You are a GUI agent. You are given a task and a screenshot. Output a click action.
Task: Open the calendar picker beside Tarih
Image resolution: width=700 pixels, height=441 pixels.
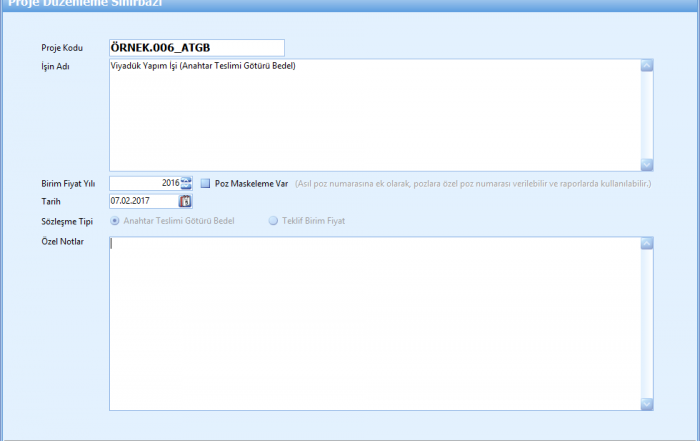[x=185, y=202]
